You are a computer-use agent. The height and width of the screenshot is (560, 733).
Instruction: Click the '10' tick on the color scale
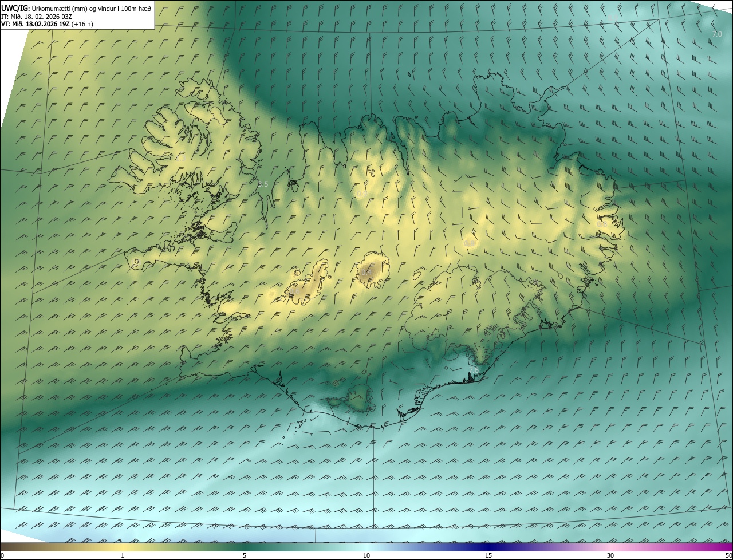coord(366,555)
